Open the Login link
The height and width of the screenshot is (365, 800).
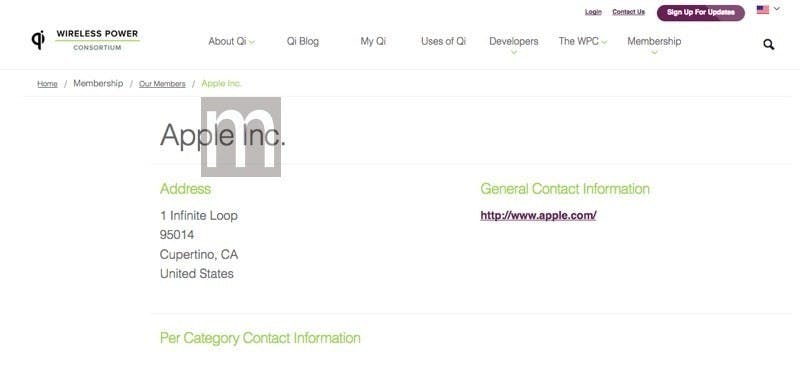click(593, 12)
